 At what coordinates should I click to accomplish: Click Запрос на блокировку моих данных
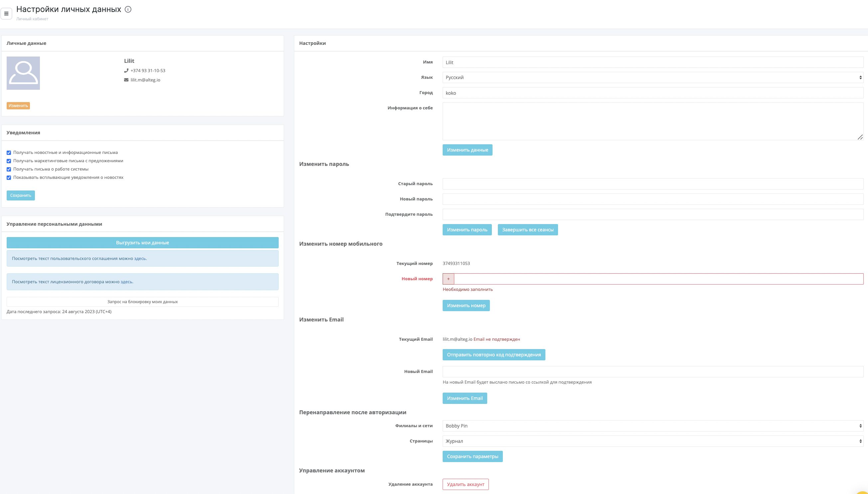click(x=143, y=302)
